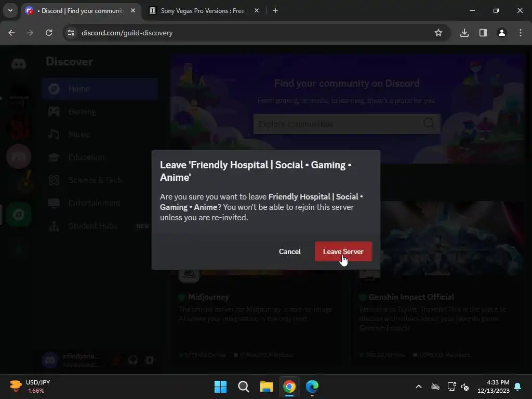Select Education category in Discover
Screen dimensions: 532x399
(x=100, y=157)
